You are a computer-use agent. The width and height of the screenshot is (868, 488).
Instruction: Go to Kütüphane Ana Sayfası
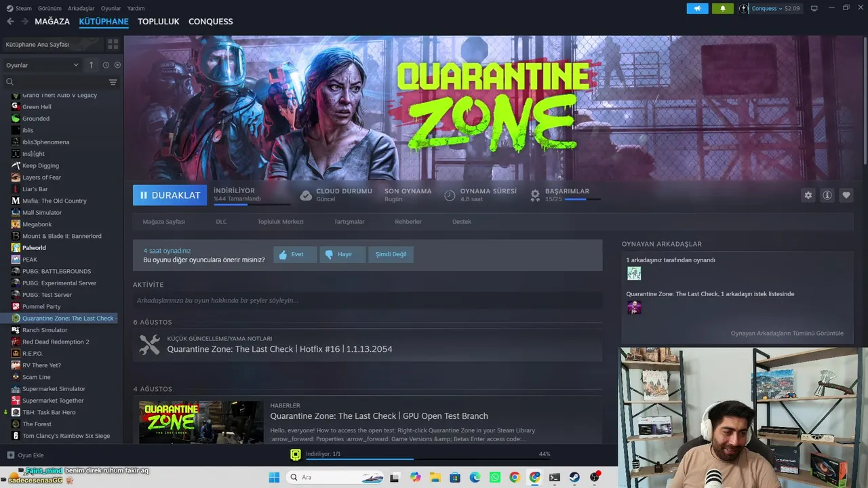[x=52, y=45]
